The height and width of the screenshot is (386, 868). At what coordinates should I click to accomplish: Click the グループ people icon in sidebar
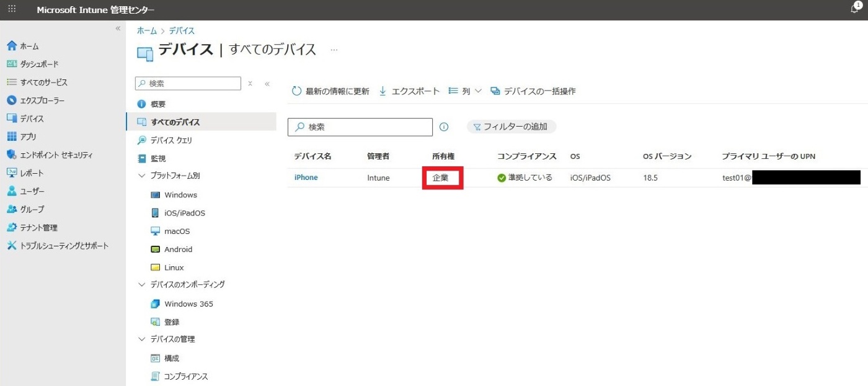click(11, 209)
